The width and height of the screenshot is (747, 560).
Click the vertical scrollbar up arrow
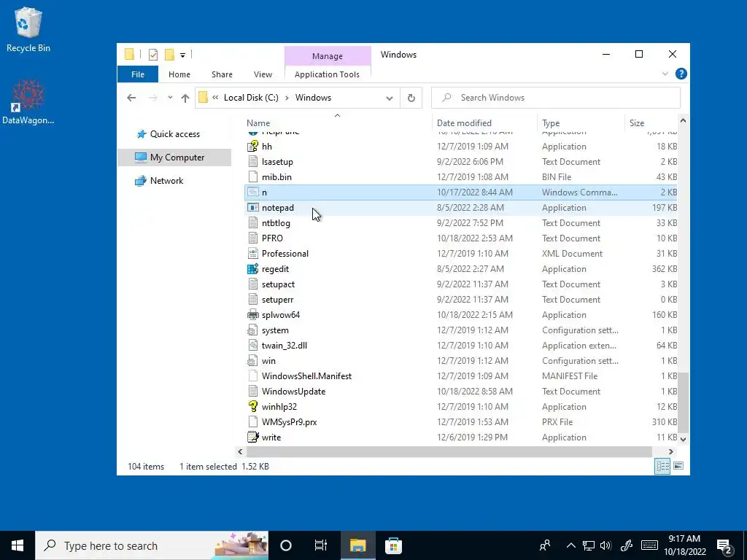(x=683, y=121)
